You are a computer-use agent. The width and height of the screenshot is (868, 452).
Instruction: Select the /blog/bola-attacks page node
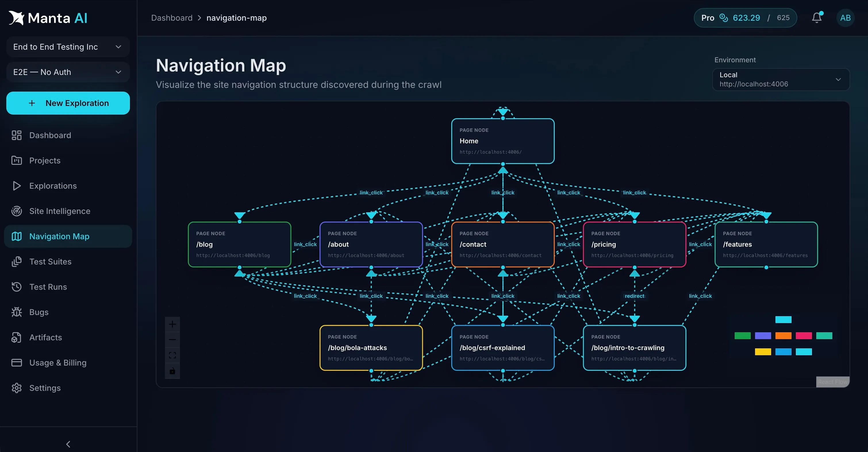(x=371, y=348)
